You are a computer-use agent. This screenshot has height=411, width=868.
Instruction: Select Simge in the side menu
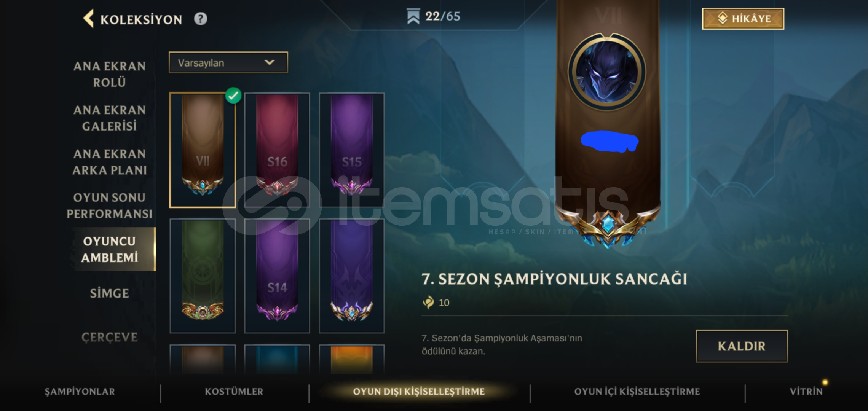110,293
